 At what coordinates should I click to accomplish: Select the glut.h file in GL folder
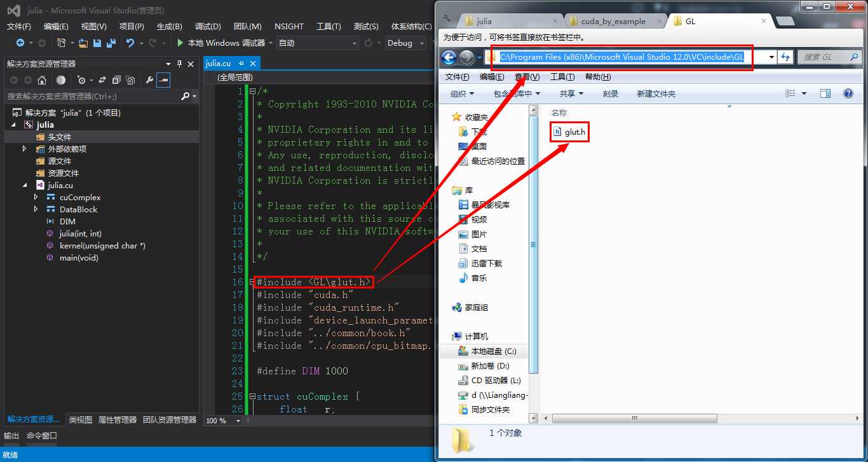click(569, 132)
